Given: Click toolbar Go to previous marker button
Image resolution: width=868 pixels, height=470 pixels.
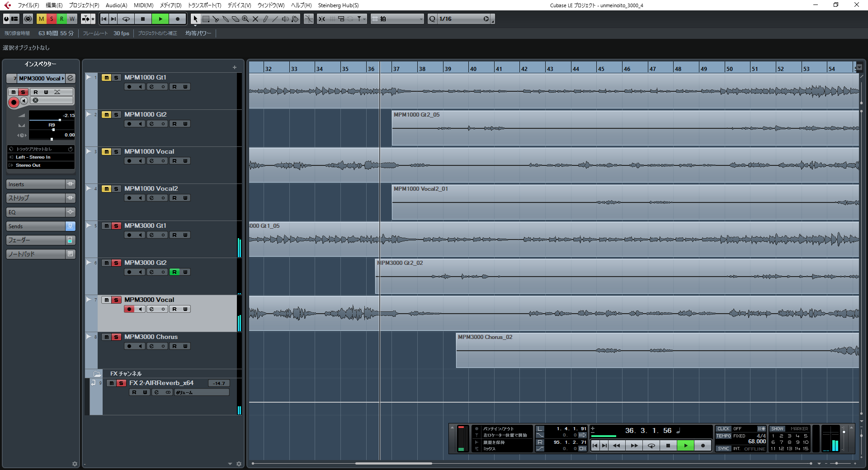Looking at the screenshot, I should (x=104, y=19).
